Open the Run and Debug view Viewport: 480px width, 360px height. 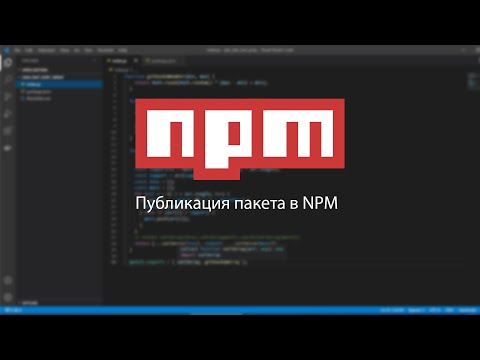(8, 114)
